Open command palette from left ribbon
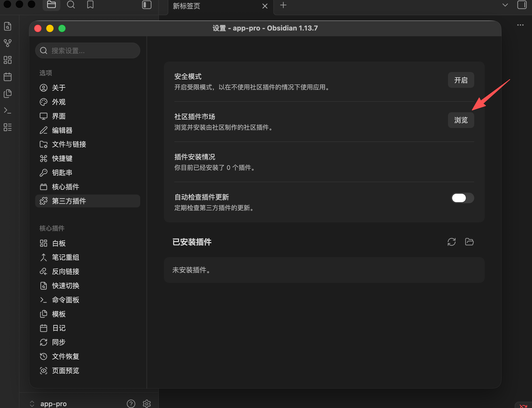The image size is (532, 408). (8, 110)
